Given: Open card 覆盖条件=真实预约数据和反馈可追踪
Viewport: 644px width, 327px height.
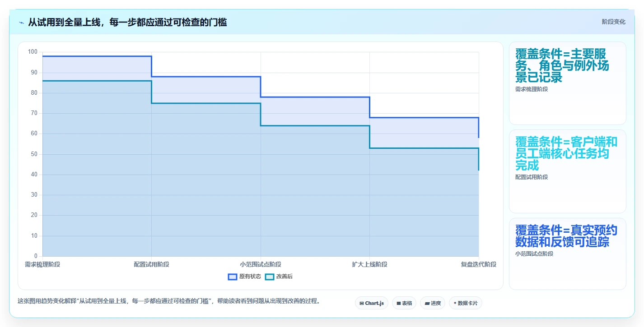Looking at the screenshot, I should click(568, 254).
